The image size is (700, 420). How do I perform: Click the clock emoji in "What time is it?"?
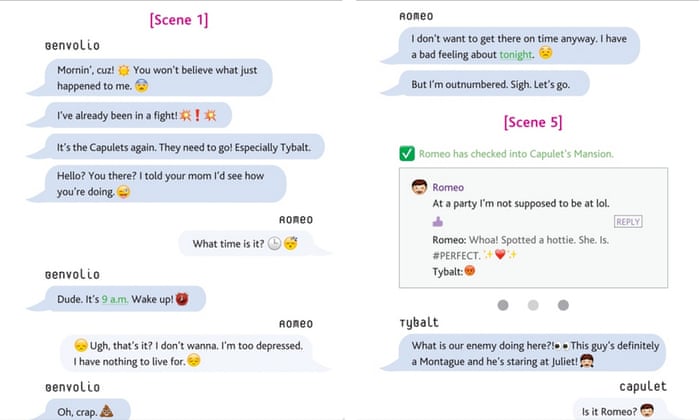click(273, 243)
